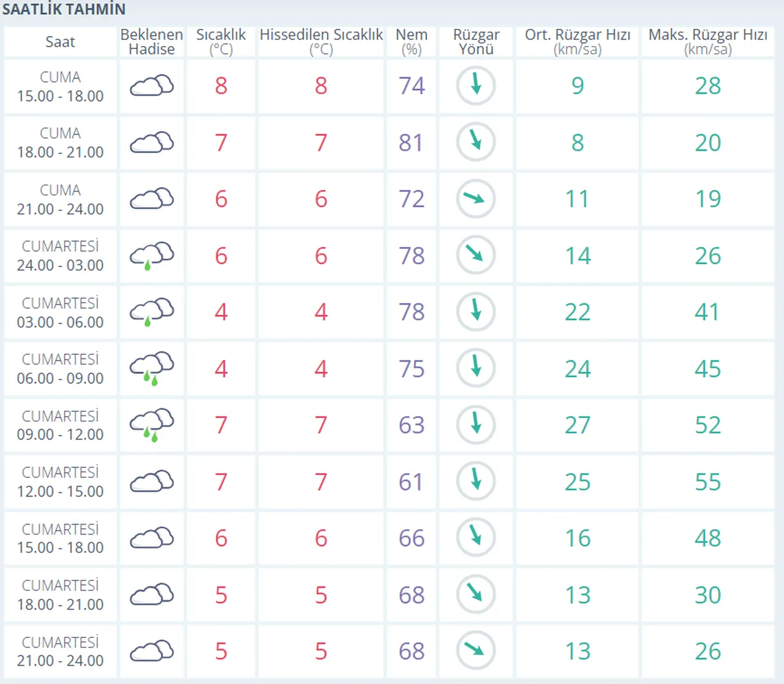
Task: Click the wind direction arrow for Cuma 21.00 - 24.00
Action: (475, 199)
